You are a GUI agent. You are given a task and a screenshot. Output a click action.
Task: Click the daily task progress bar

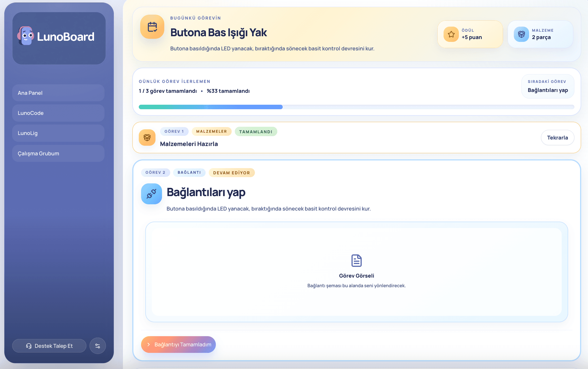357,107
